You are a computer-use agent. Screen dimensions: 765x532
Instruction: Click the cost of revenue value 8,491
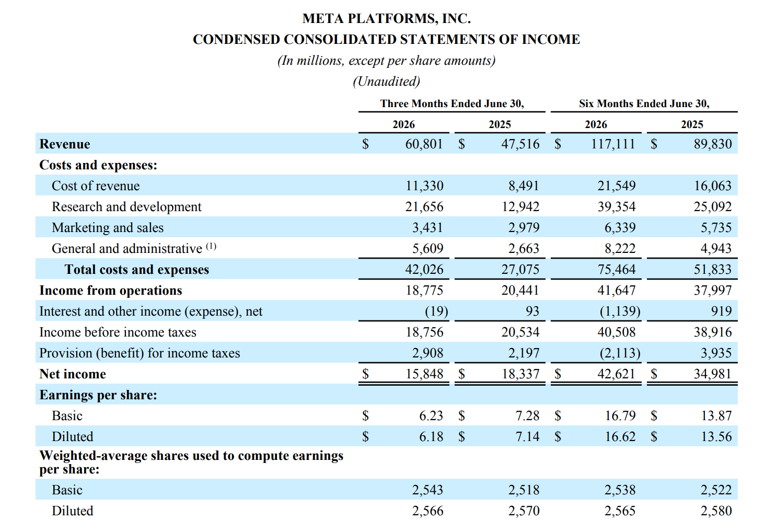[x=524, y=186]
